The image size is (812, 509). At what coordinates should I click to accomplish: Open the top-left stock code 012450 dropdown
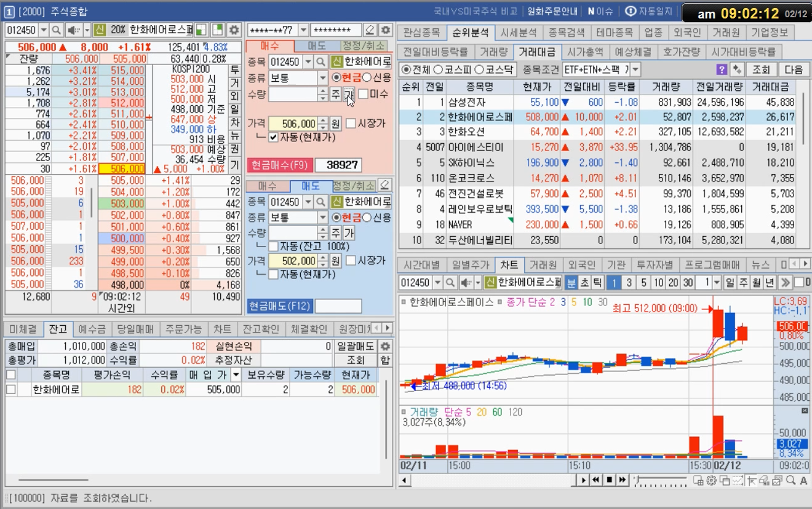tap(44, 30)
